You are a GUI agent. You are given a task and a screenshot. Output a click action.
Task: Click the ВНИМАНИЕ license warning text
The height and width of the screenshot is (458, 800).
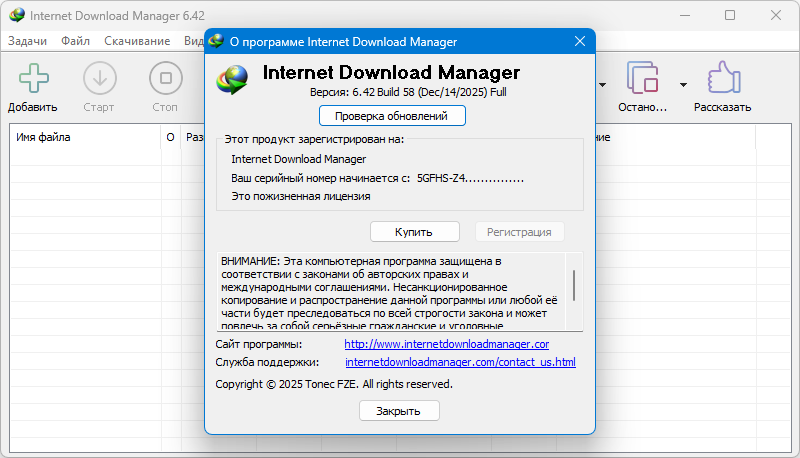click(x=389, y=293)
